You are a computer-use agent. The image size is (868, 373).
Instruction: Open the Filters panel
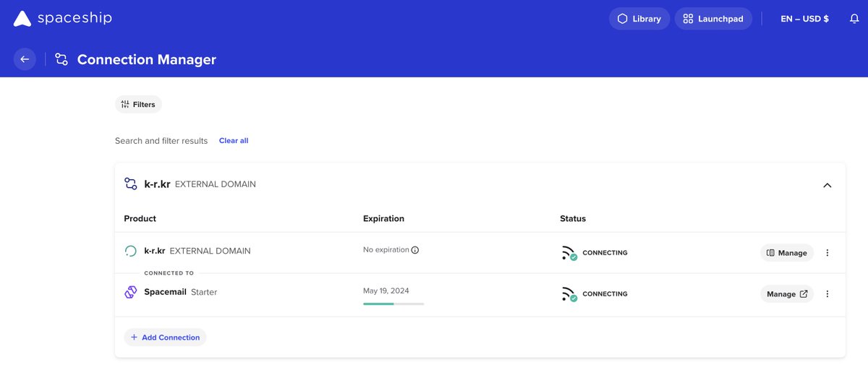(138, 104)
